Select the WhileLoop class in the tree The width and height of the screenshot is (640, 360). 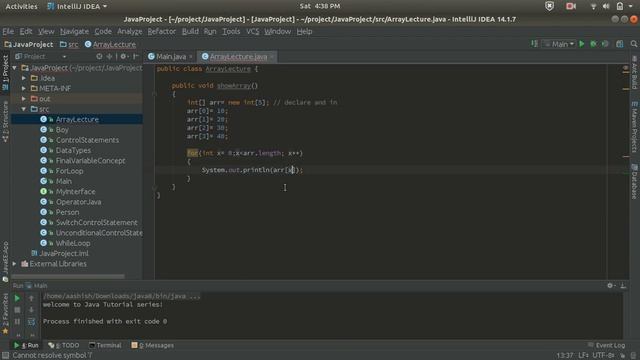click(73, 243)
